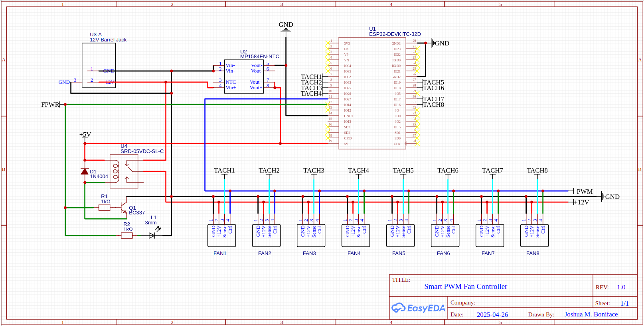644x326 pixels.
Task: Select the MP1584EN-NTC module body
Action: (244, 77)
